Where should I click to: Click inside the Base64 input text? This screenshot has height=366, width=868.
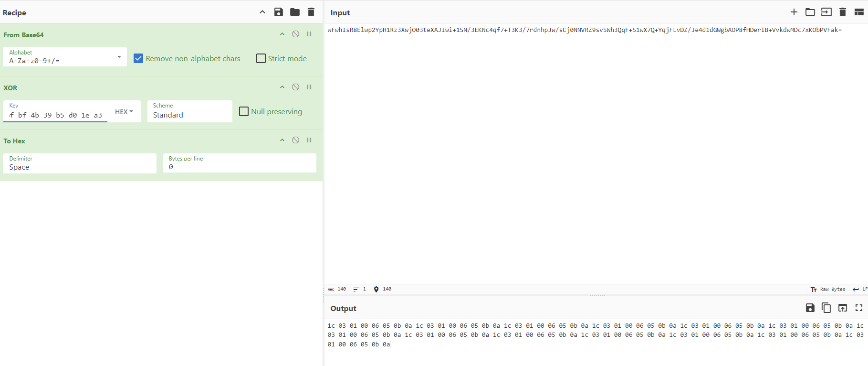585,30
